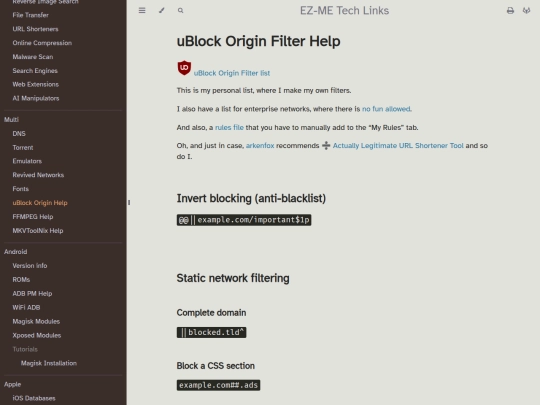Image resolution: width=540 pixels, height=405 pixels.
Task: Open File Transfer in the sidebar
Action: [x=30, y=15]
